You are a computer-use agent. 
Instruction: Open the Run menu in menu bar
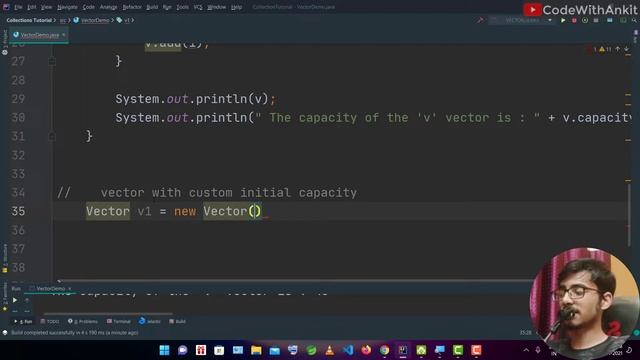(x=167, y=7)
